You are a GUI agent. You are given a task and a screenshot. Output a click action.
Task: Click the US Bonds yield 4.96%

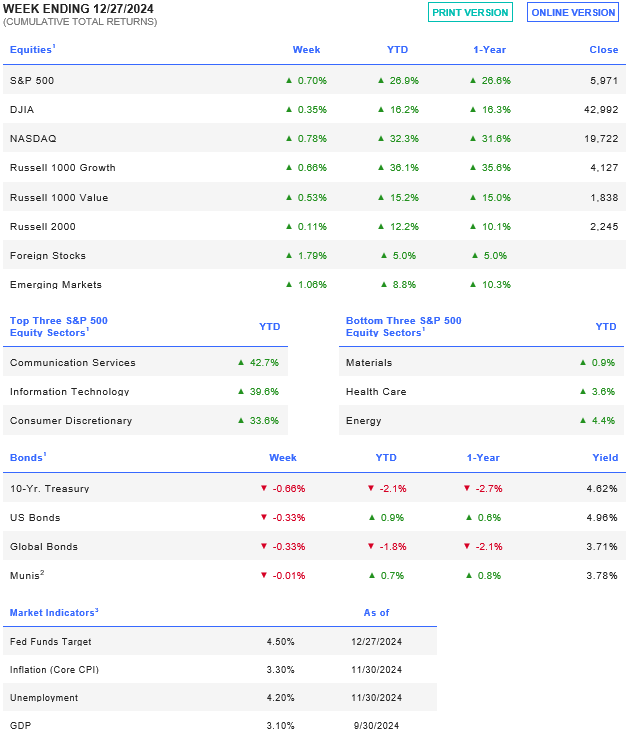(602, 518)
